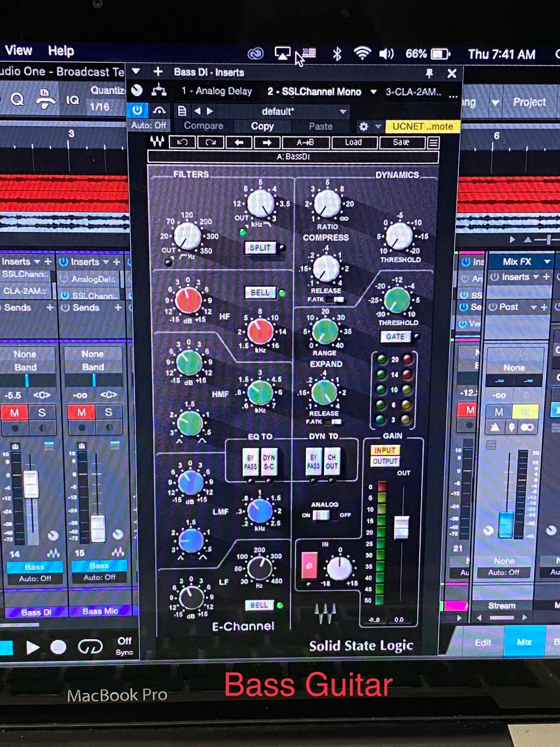560x747 pixels.
Task: Click the Waves Load button
Action: 353,142
